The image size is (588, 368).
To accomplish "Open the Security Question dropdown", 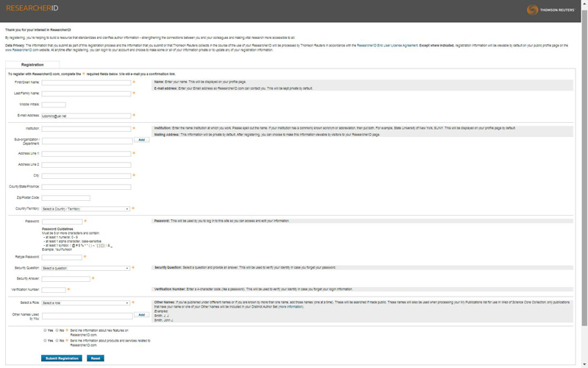I will (86, 268).
